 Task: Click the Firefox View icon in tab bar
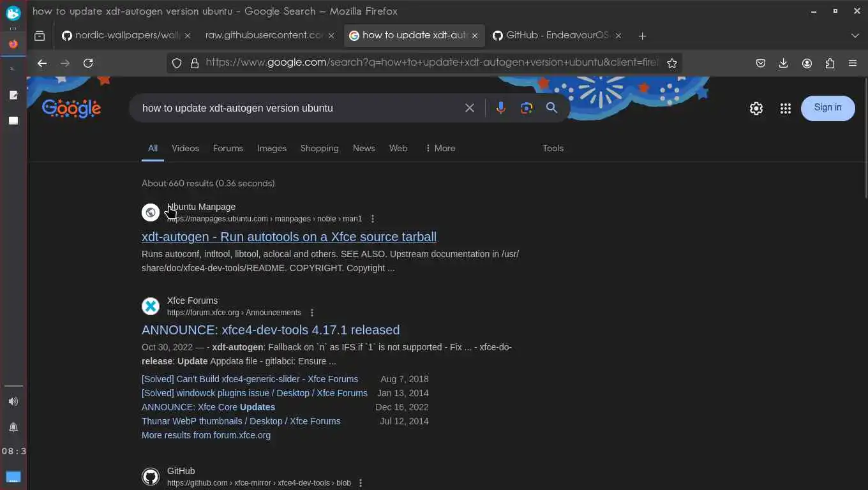(x=40, y=36)
